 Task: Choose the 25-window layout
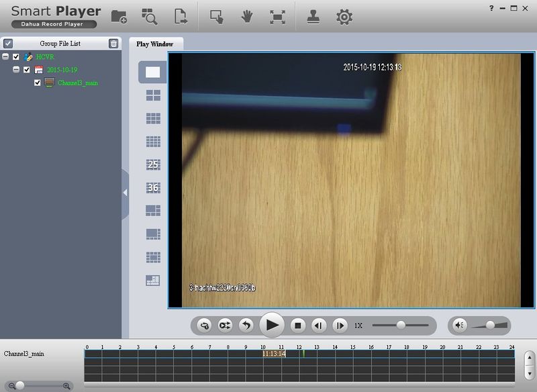point(153,164)
